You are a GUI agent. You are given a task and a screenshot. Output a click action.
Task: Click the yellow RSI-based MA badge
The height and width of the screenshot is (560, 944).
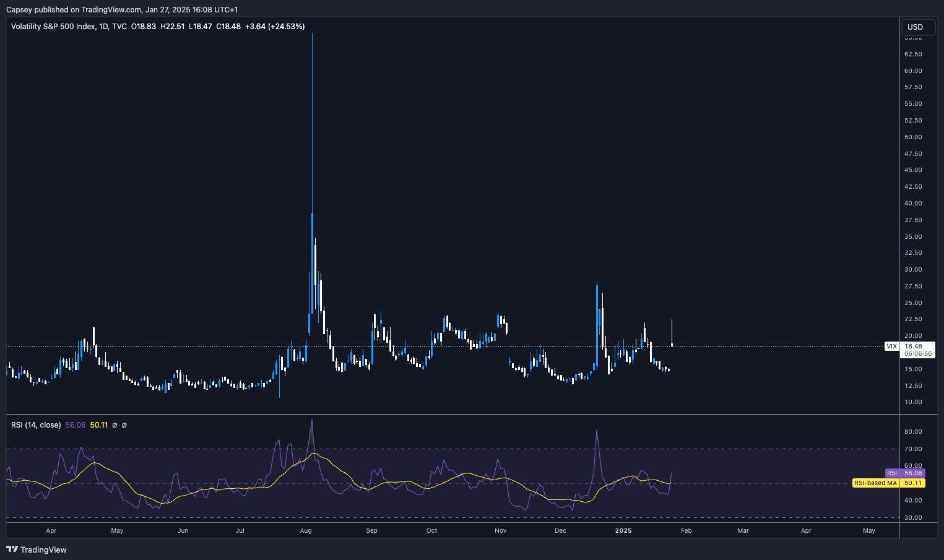[889, 483]
